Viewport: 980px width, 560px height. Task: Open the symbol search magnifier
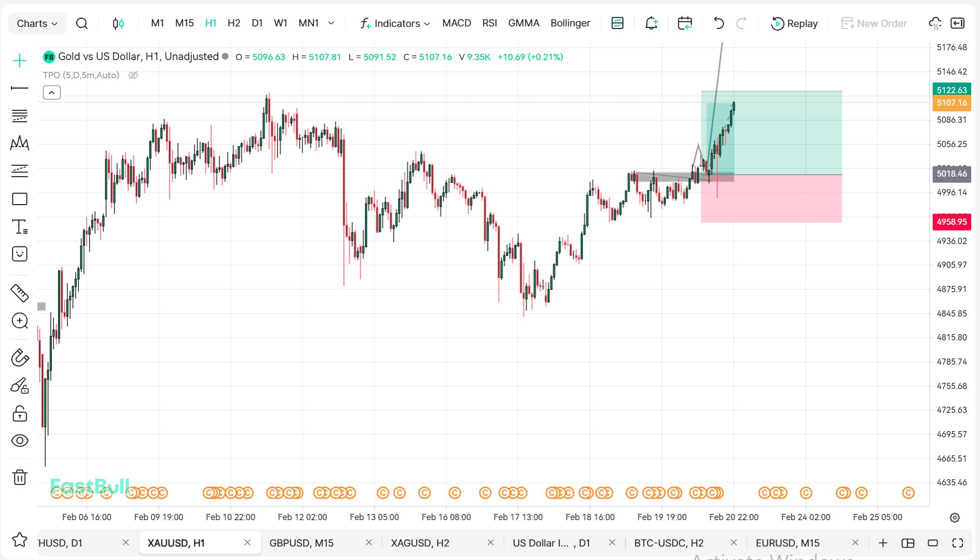coord(82,23)
